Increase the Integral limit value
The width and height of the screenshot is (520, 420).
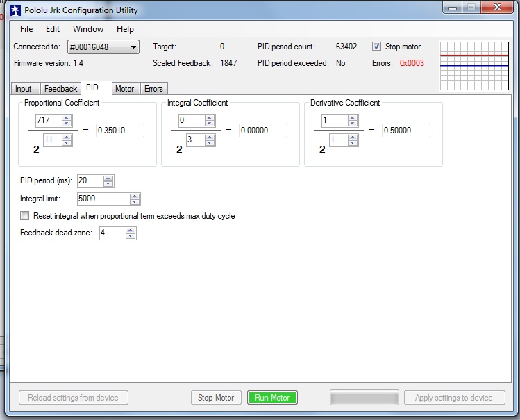[x=134, y=196]
